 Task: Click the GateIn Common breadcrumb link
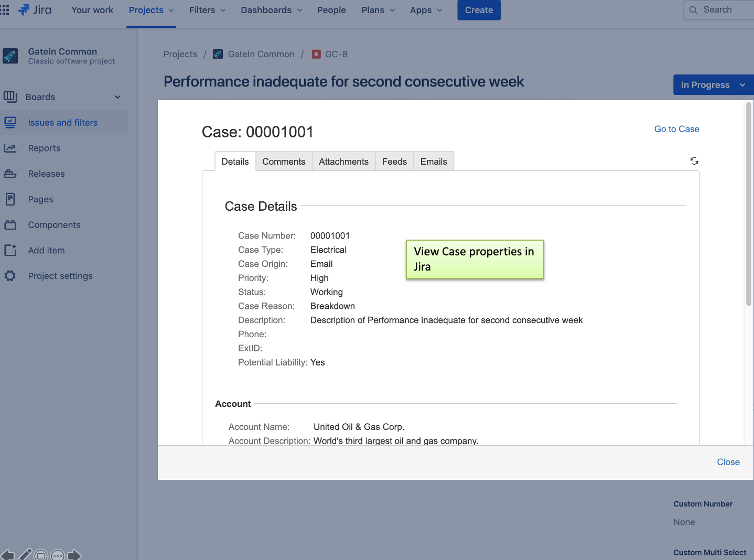click(261, 55)
